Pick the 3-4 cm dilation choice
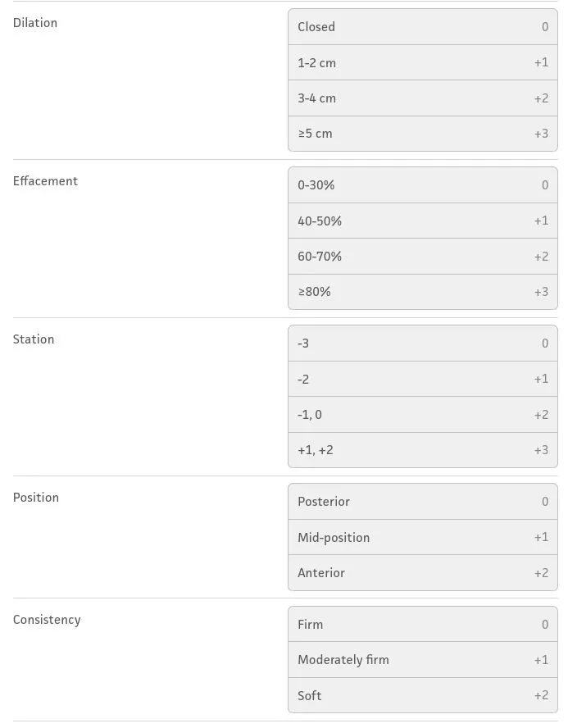Image resolution: width=568 pixels, height=728 pixels. point(422,98)
